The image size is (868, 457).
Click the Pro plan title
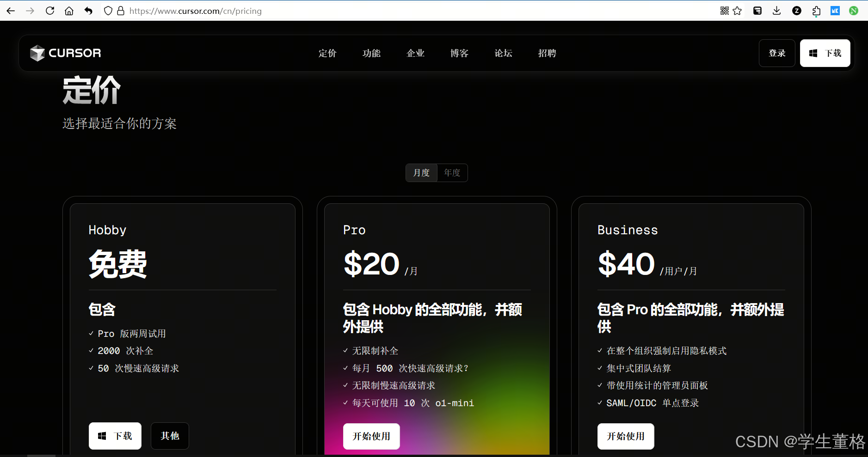pyautogui.click(x=354, y=230)
